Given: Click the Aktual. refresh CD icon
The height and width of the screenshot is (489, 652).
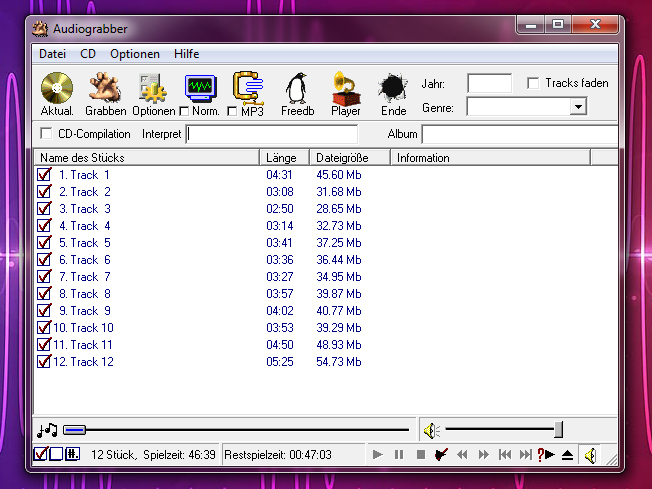Looking at the screenshot, I should (57, 88).
